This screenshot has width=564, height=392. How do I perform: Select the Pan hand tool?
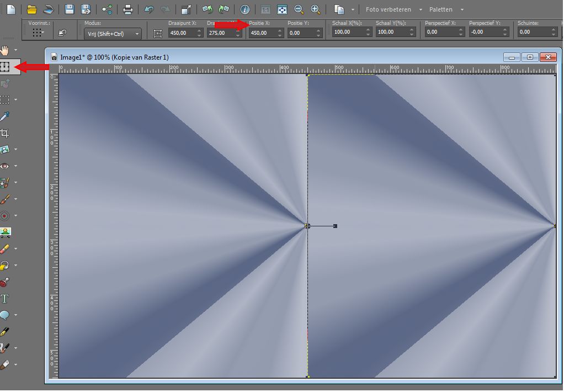pos(4,50)
